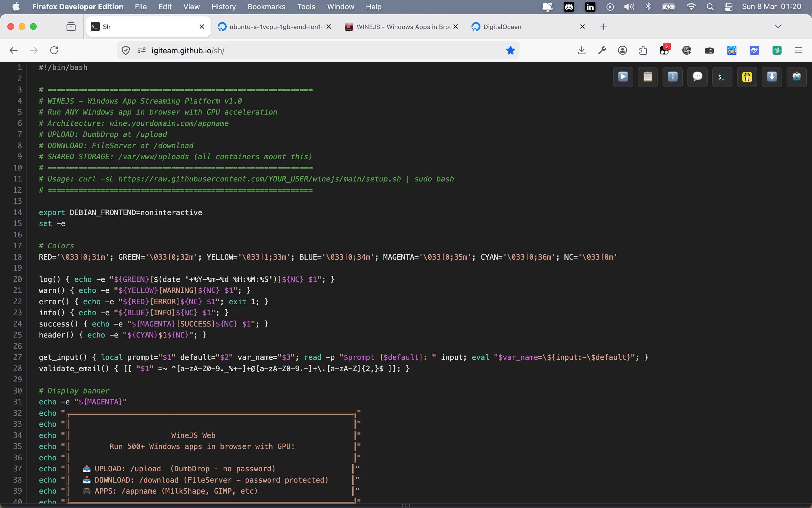The image size is (812, 508).
Task: Open site permissions icon beside URL
Action: (x=141, y=51)
